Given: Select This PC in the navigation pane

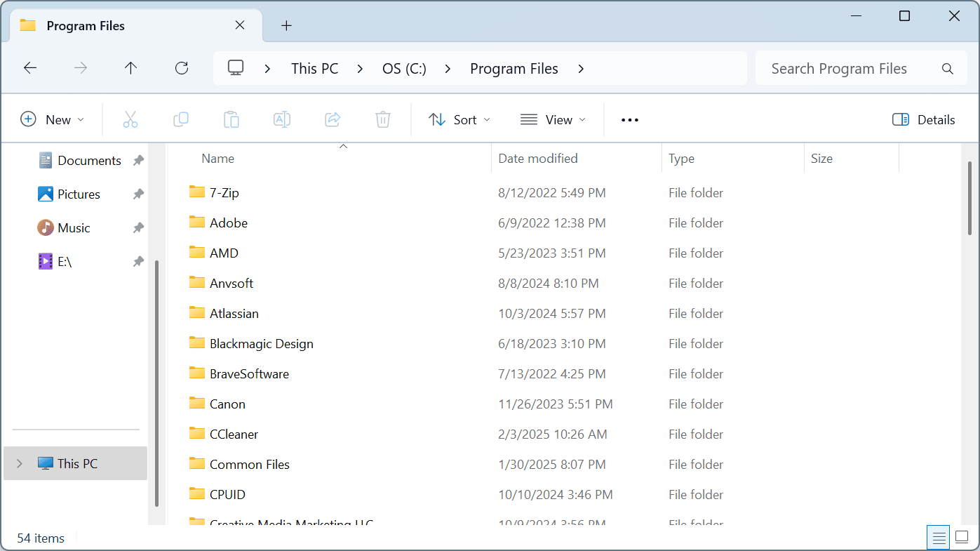Looking at the screenshot, I should [76, 463].
